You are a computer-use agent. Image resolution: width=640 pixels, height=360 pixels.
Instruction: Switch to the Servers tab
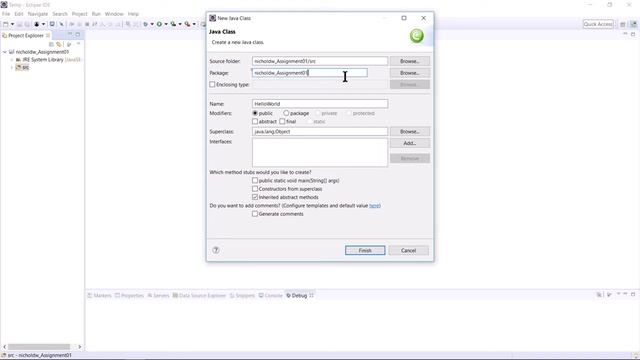tap(158, 296)
